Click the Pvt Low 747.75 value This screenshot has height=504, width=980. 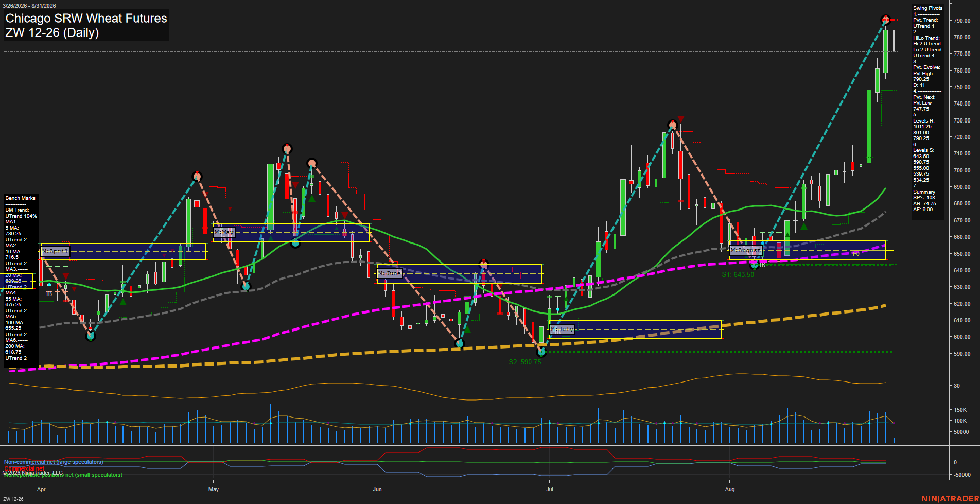(921, 109)
